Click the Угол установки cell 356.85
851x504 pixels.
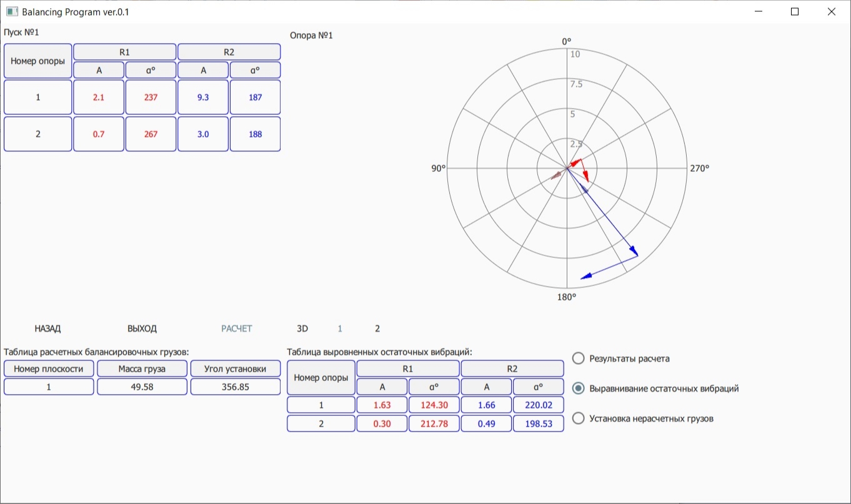236,386
